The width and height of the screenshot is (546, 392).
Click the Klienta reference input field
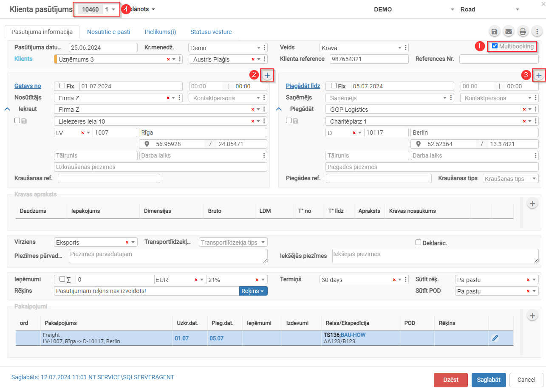click(369, 59)
